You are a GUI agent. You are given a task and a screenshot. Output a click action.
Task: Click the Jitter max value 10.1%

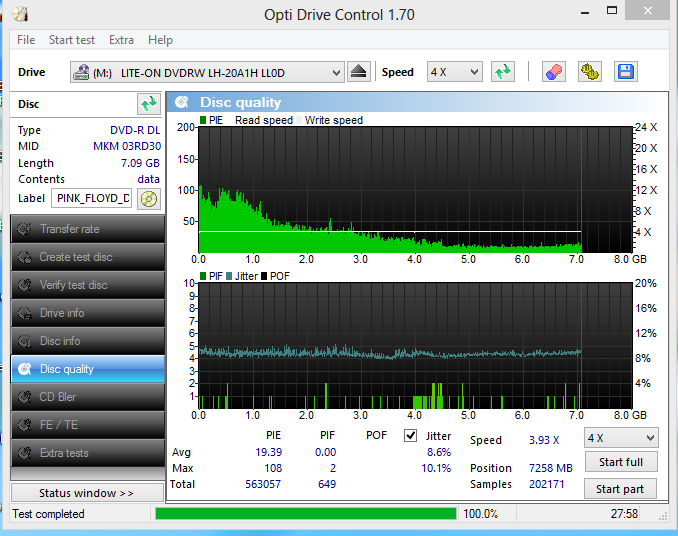pyautogui.click(x=436, y=468)
